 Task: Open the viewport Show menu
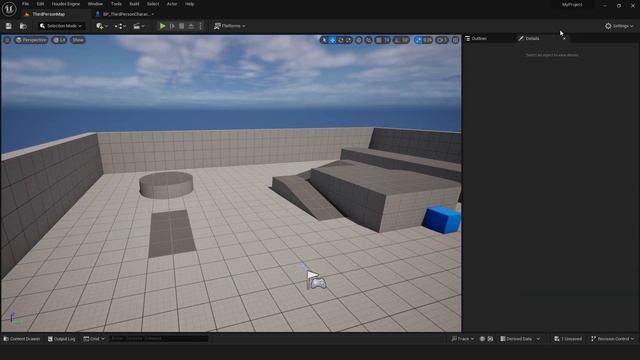78,40
